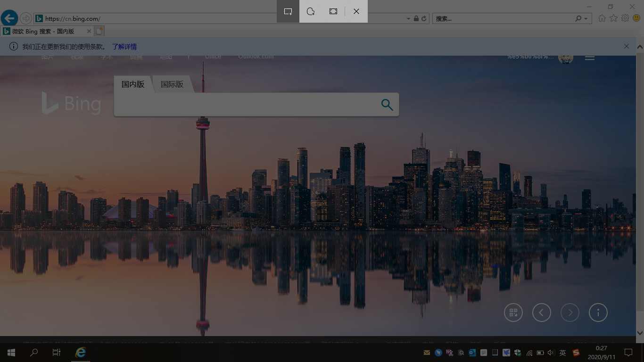Click the browser forward arrow
Screen dimensions: 644x362
pos(26,18)
